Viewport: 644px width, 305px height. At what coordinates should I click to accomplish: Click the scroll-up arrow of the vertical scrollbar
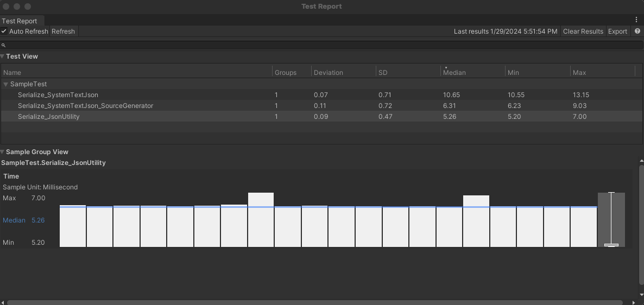point(641,161)
